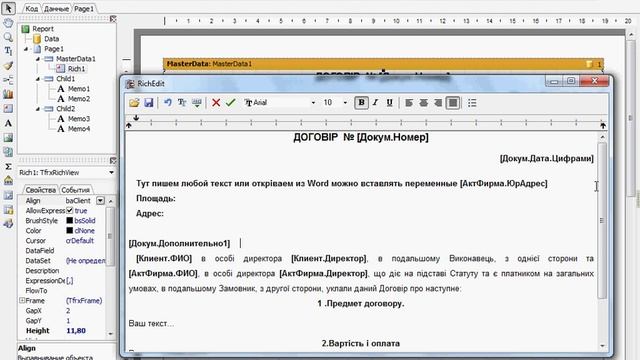Select Memo4 in the report tree
The height and width of the screenshot is (360, 640).
[x=79, y=129]
